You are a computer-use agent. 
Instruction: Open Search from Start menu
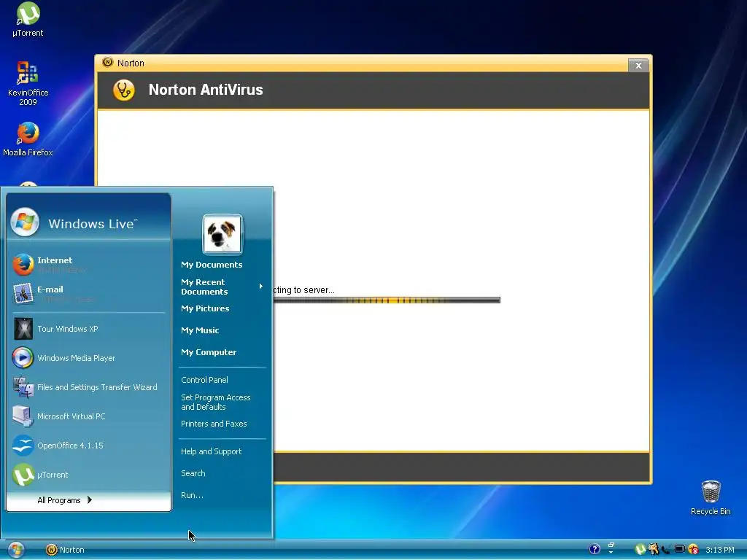(193, 473)
